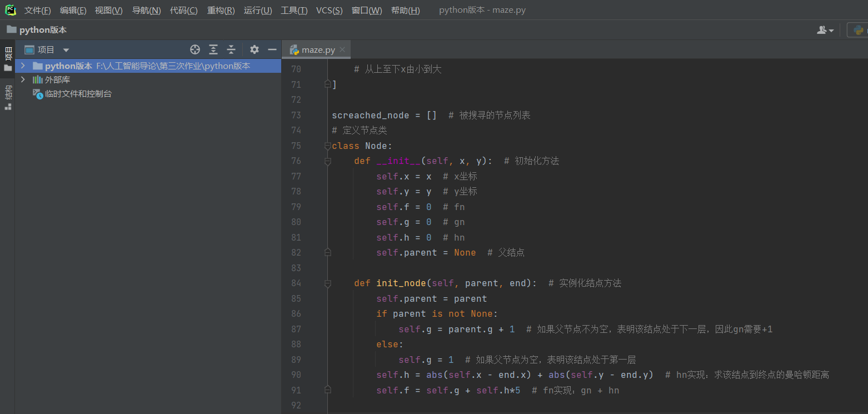Open the user account dropdown
The width and height of the screenshot is (868, 414).
click(825, 30)
